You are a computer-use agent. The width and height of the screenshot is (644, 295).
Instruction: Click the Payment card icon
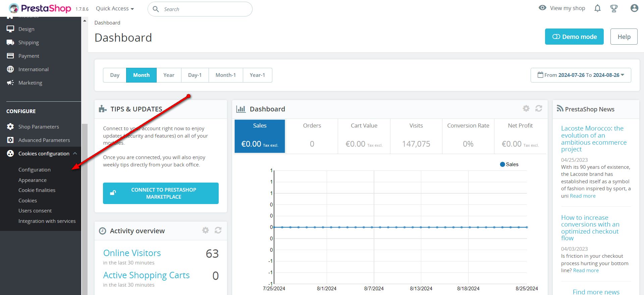pos(10,56)
